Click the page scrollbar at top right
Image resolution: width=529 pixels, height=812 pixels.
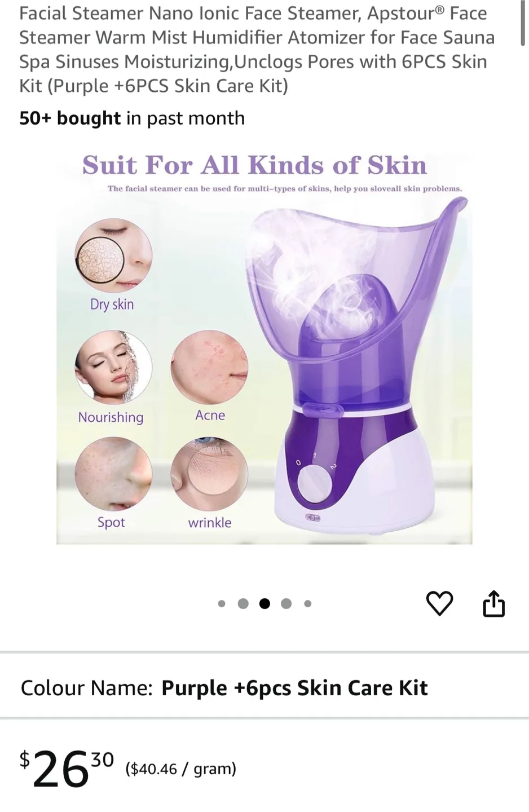pyautogui.click(x=523, y=23)
